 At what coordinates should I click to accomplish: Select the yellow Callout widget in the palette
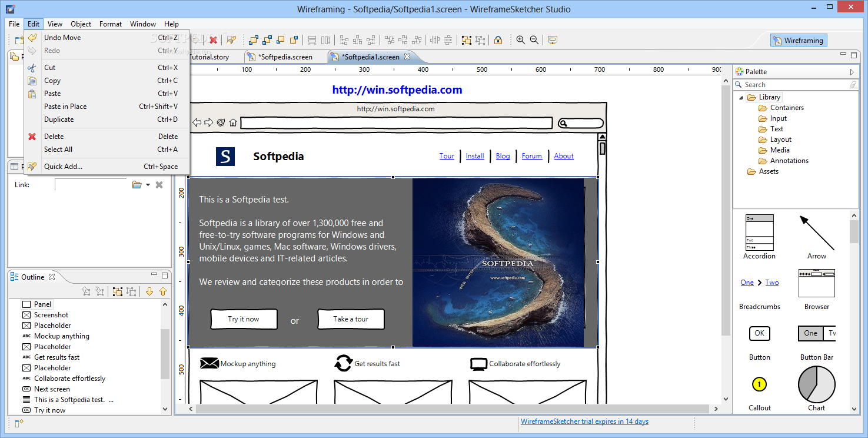759,394
